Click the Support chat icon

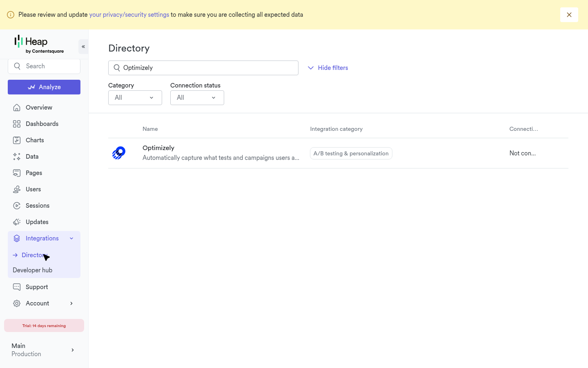pyautogui.click(x=17, y=287)
